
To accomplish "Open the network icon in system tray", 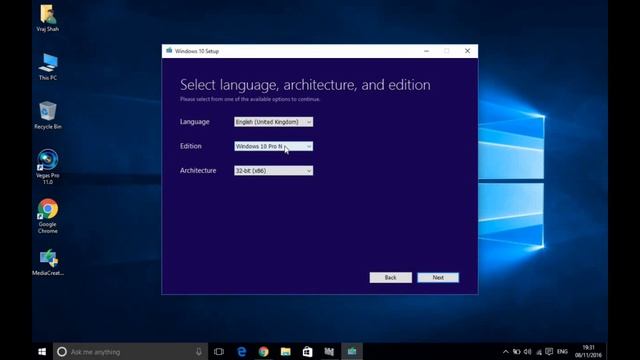I will point(539,351).
